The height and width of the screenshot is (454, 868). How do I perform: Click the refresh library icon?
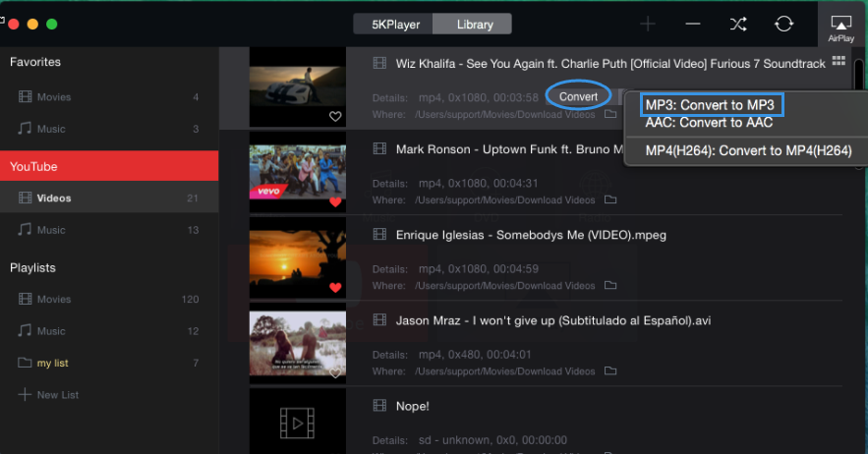tap(783, 24)
